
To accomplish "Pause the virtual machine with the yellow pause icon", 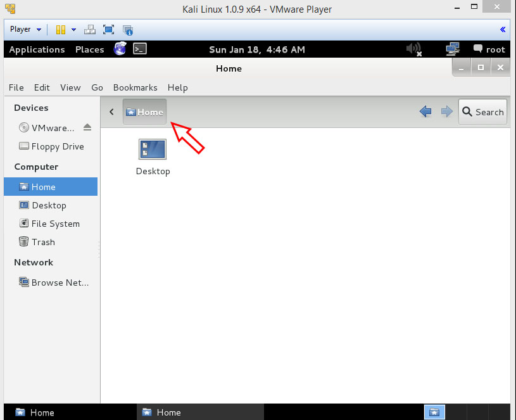I will click(x=61, y=30).
